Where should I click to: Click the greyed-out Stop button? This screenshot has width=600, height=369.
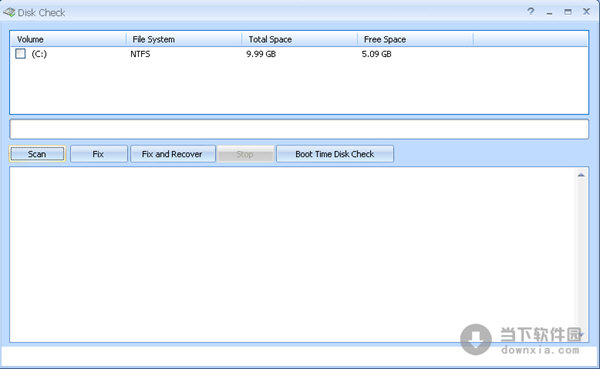pos(245,154)
